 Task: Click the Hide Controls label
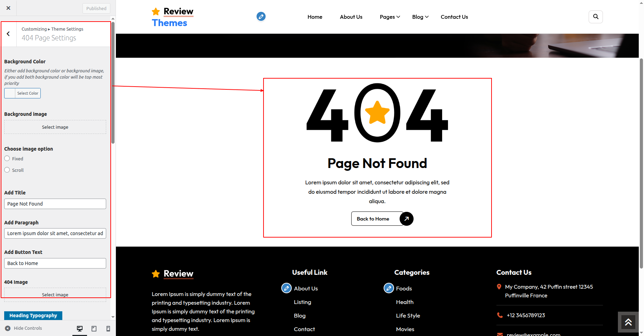[28, 328]
